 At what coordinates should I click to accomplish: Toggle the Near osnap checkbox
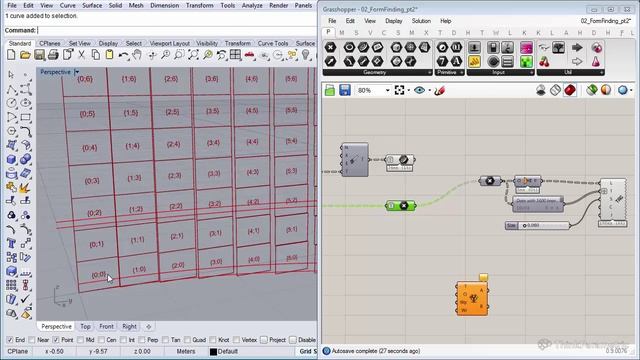pos(31,340)
